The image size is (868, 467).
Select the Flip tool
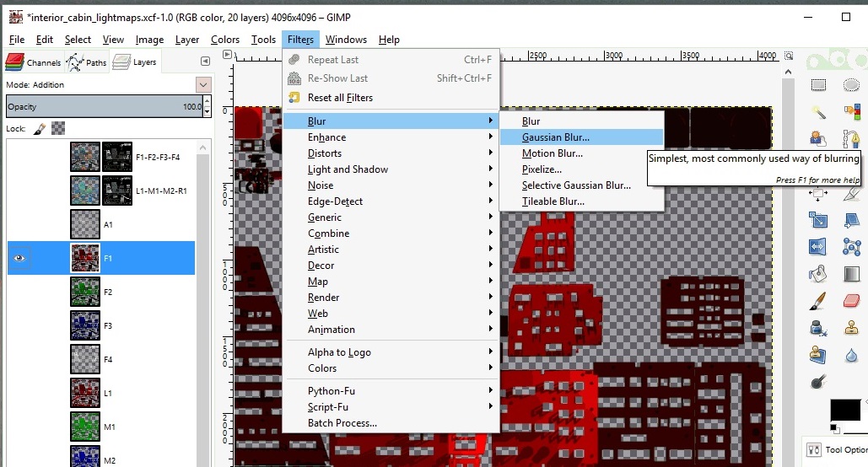point(818,247)
